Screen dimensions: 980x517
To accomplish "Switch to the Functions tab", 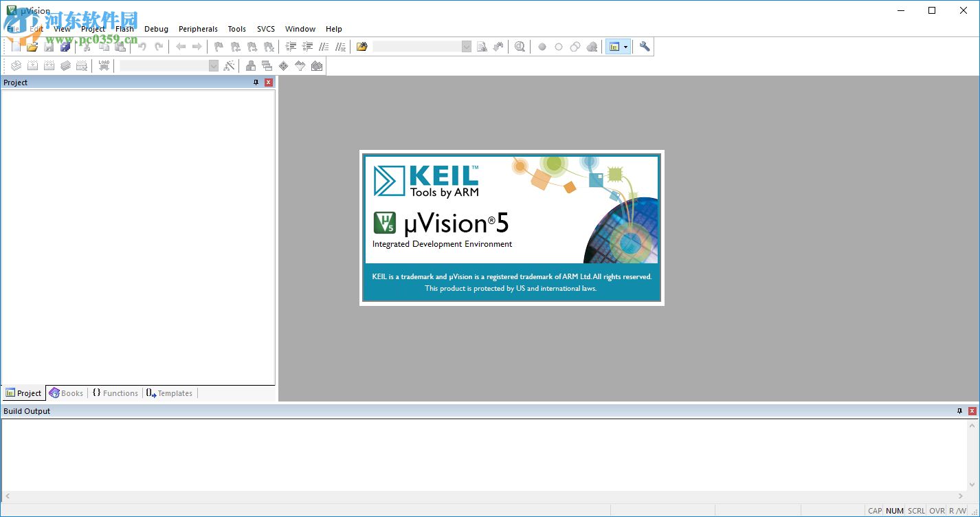I will pyautogui.click(x=115, y=393).
